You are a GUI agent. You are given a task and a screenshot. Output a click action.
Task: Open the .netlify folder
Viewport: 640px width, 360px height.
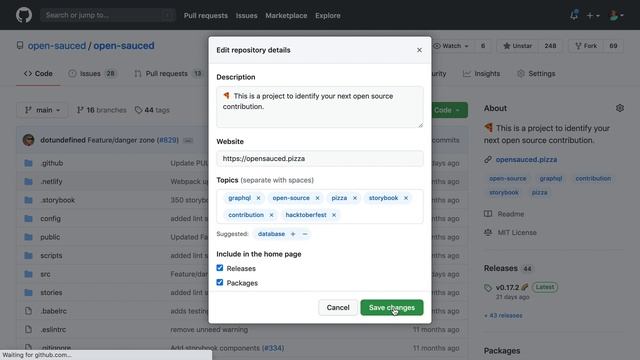51,181
